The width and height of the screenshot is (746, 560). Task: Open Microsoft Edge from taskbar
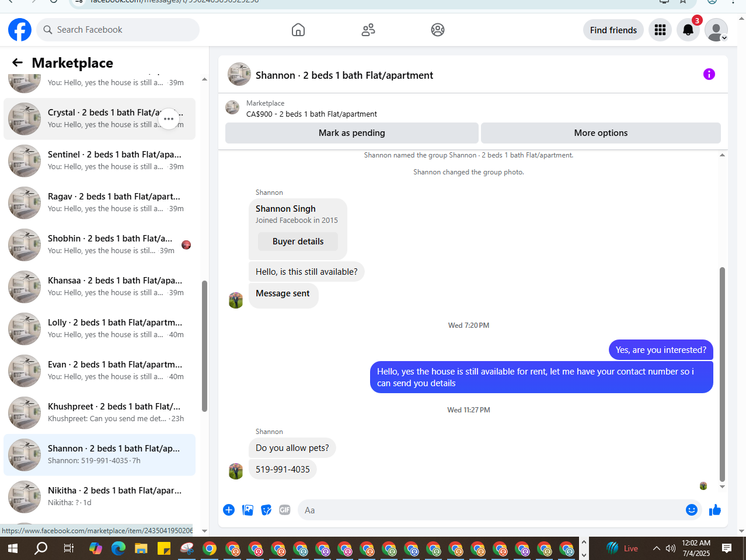118,548
